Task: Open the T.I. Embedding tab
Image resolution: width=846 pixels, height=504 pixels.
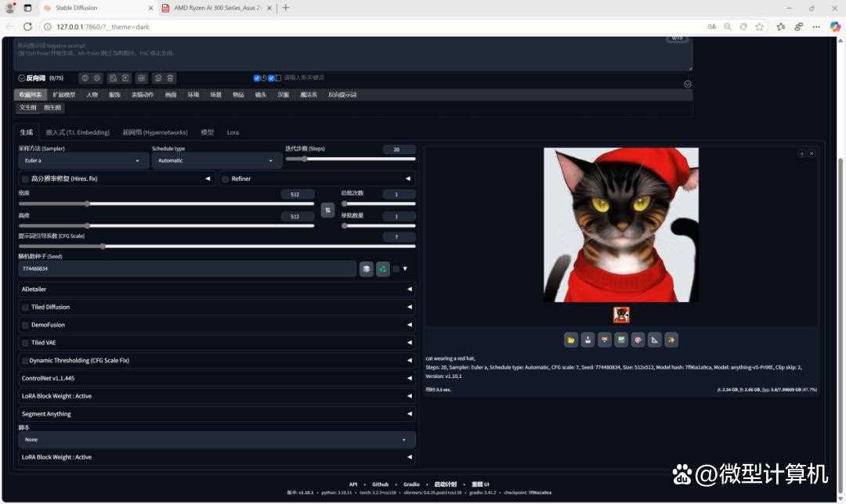Action: (78, 132)
